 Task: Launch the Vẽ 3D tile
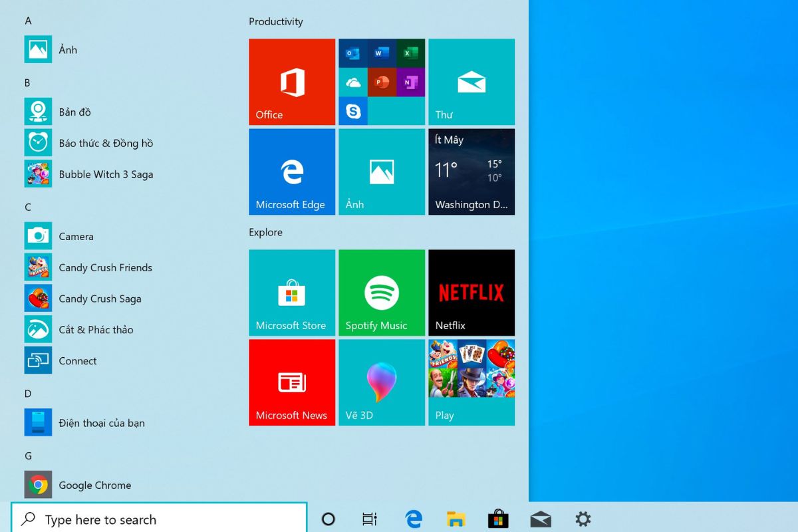click(382, 382)
